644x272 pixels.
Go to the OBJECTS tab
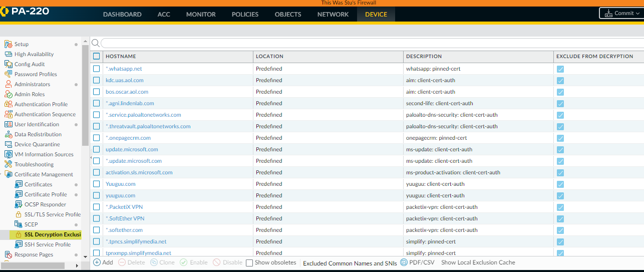(x=288, y=14)
